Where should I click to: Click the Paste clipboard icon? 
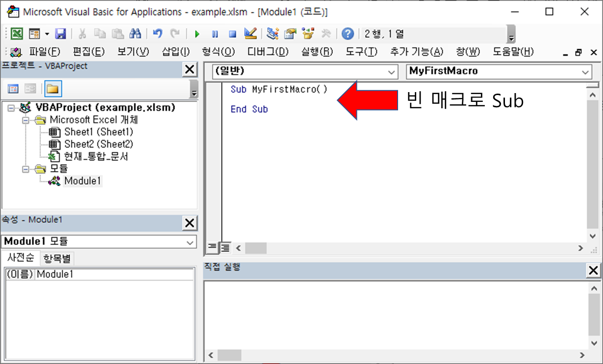[x=118, y=34]
